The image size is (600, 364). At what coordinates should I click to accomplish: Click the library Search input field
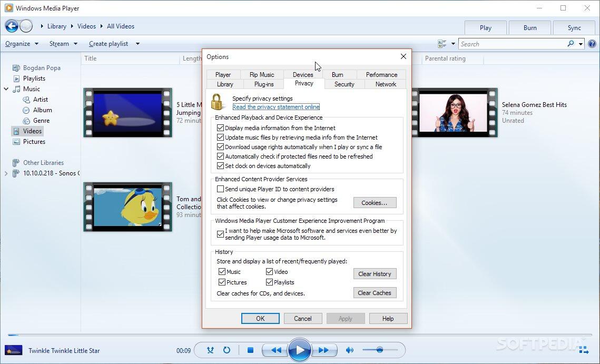point(512,44)
